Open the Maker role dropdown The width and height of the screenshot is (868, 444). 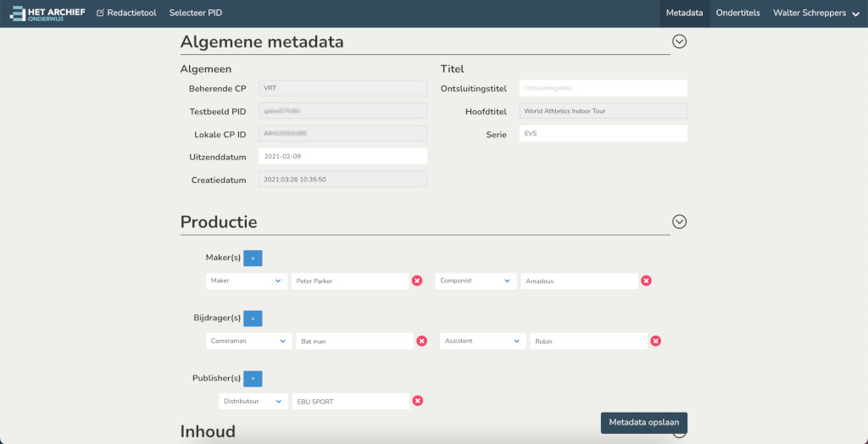[247, 280]
